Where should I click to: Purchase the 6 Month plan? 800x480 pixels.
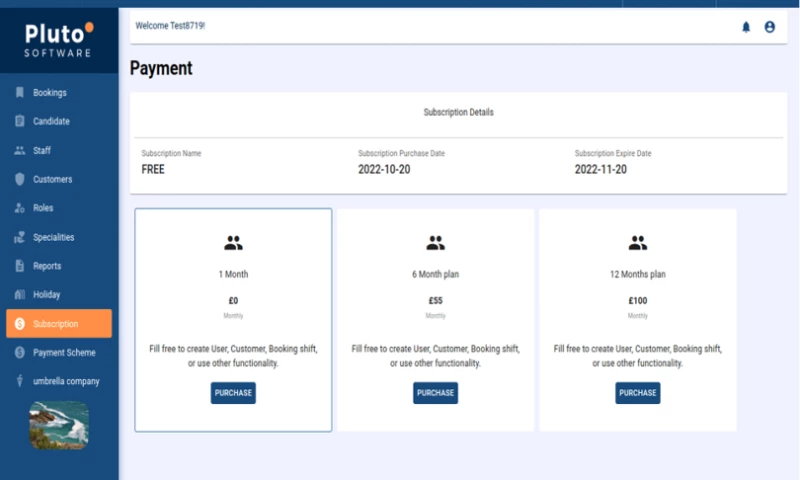[435, 393]
